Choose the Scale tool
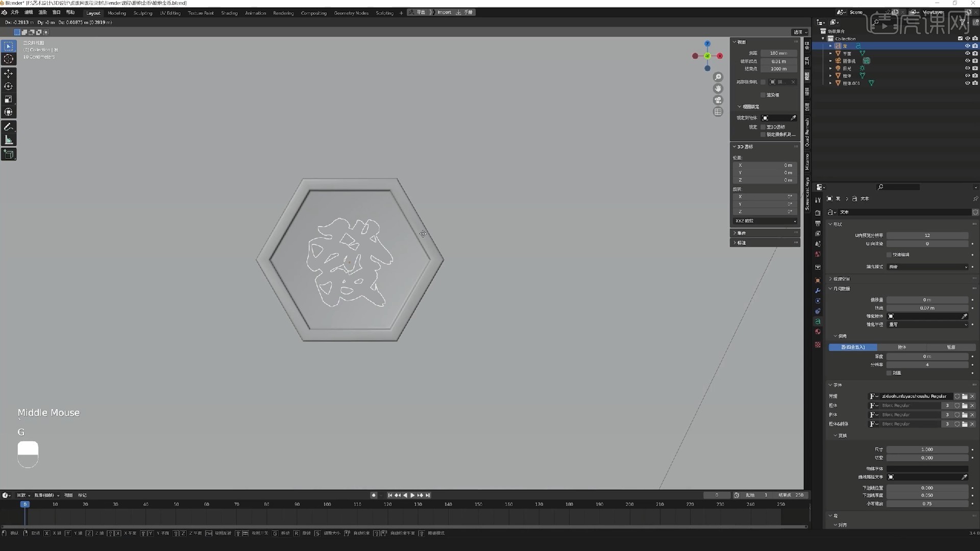The height and width of the screenshot is (551, 980). [x=9, y=99]
